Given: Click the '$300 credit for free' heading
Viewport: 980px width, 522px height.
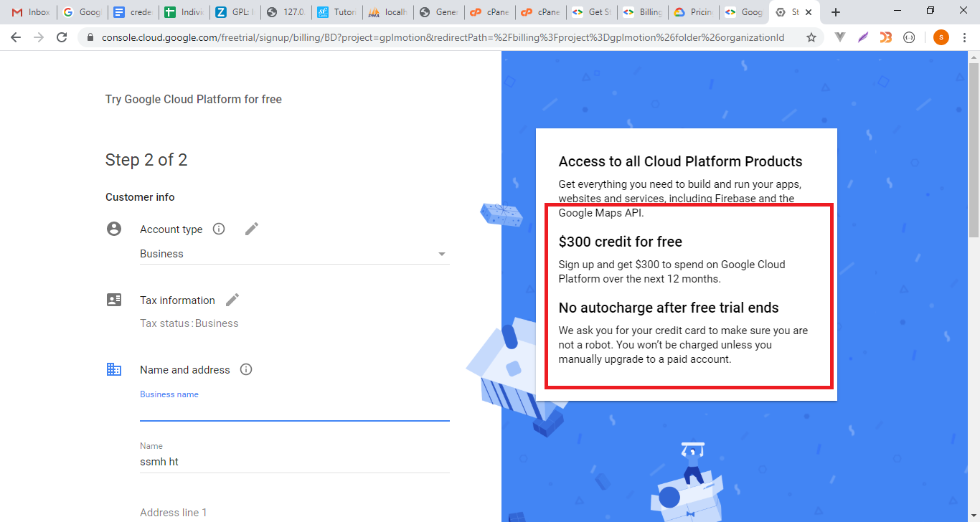Looking at the screenshot, I should point(620,242).
